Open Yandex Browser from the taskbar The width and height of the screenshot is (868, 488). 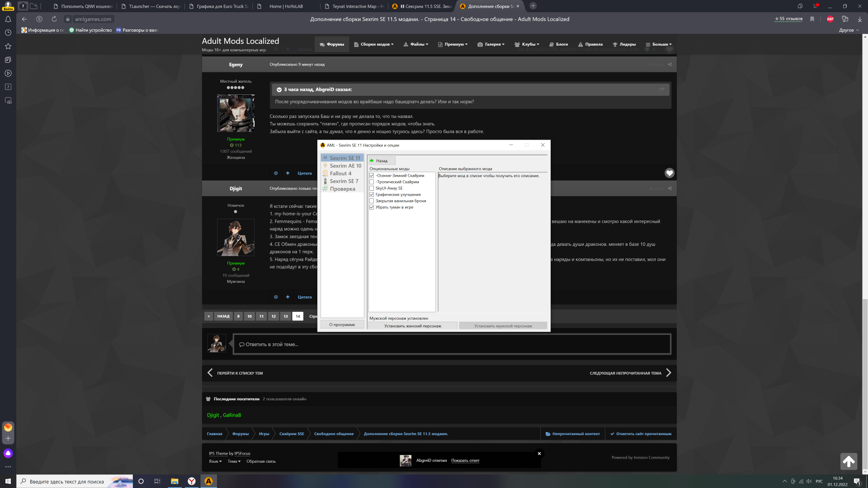pos(192,481)
